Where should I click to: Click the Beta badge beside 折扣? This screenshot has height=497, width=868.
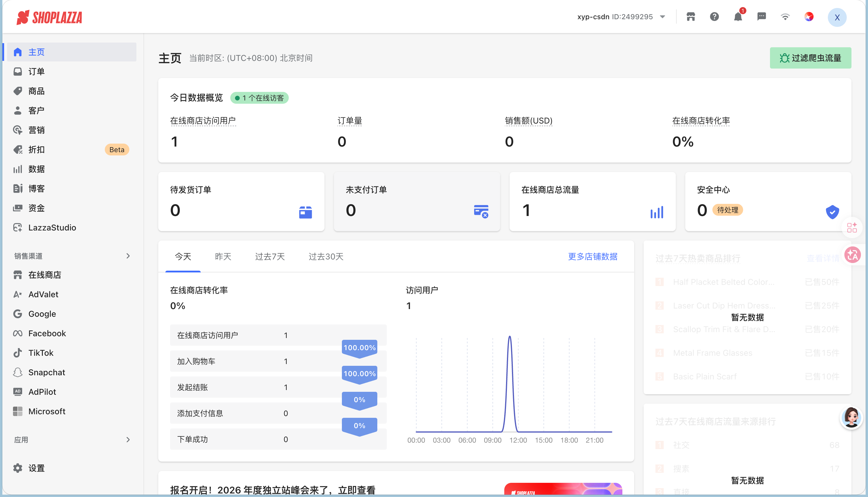pos(117,150)
